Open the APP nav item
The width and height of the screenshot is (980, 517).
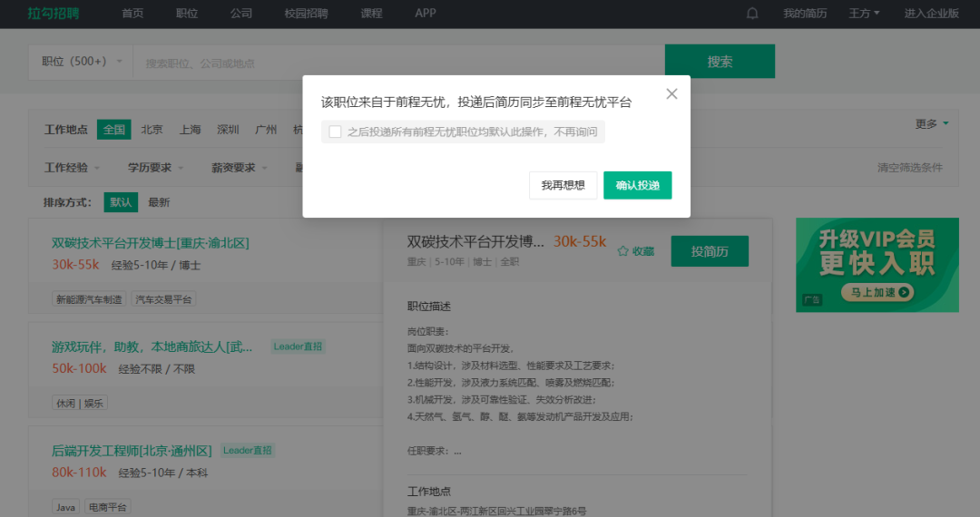click(426, 13)
